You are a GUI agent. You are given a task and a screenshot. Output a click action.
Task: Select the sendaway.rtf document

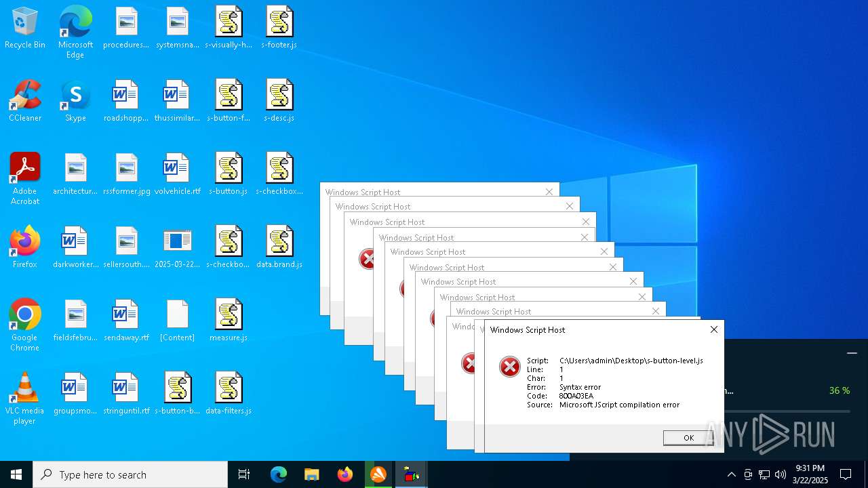(126, 321)
